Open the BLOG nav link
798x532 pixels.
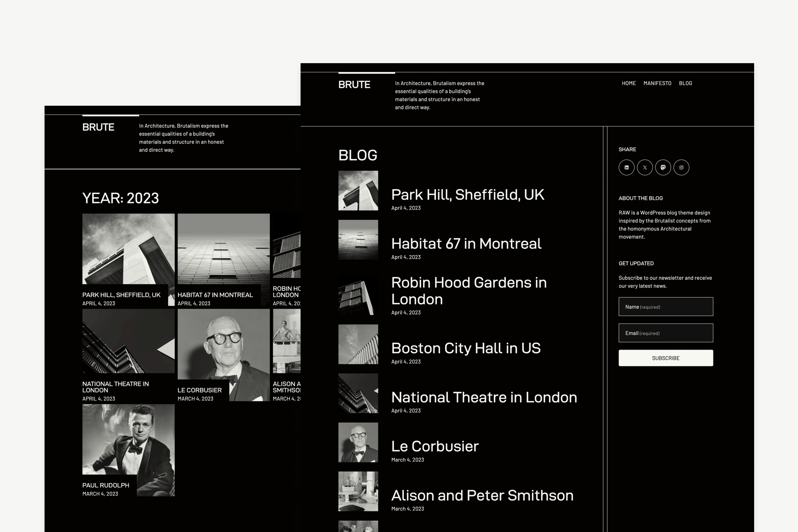pyautogui.click(x=685, y=83)
